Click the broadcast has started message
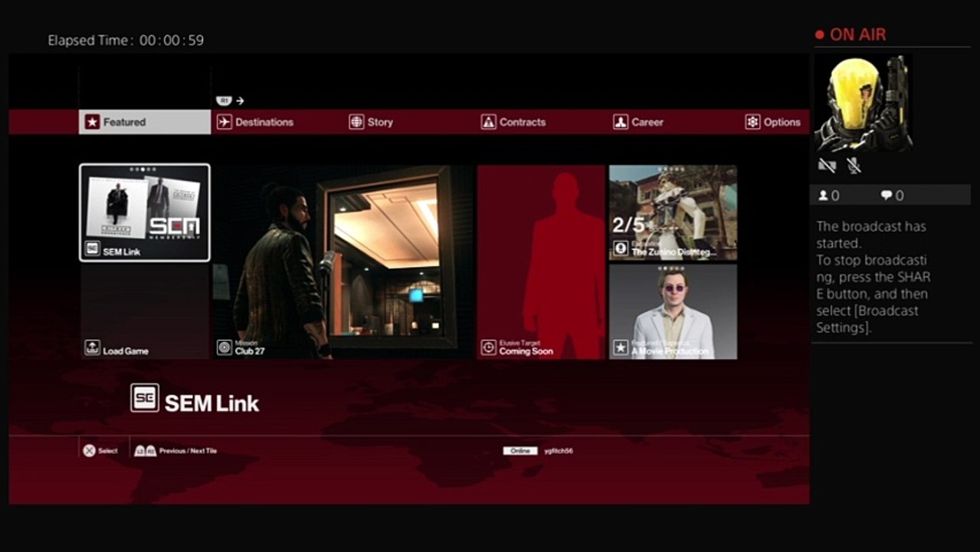 (873, 277)
